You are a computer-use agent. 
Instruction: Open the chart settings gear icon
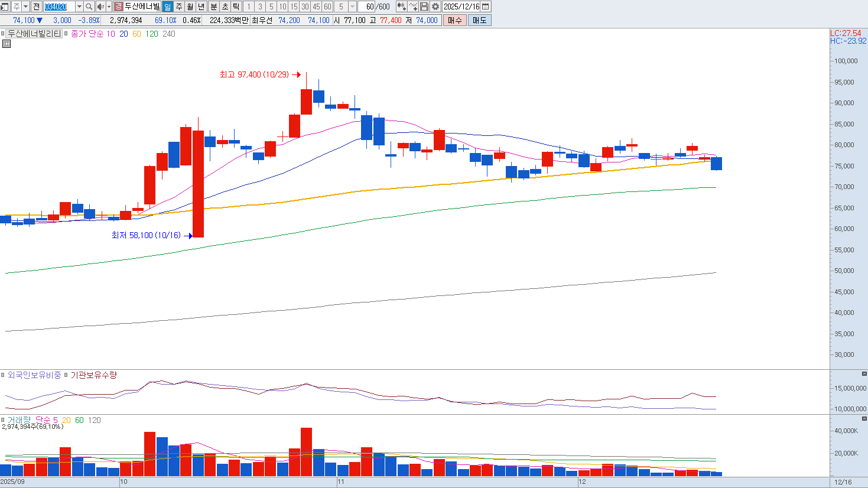pyautogui.click(x=435, y=6)
